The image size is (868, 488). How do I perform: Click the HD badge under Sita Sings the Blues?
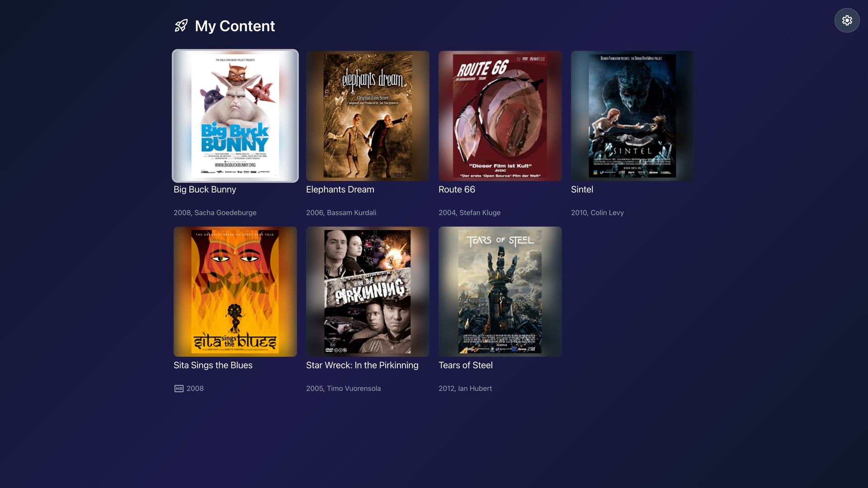(x=179, y=389)
